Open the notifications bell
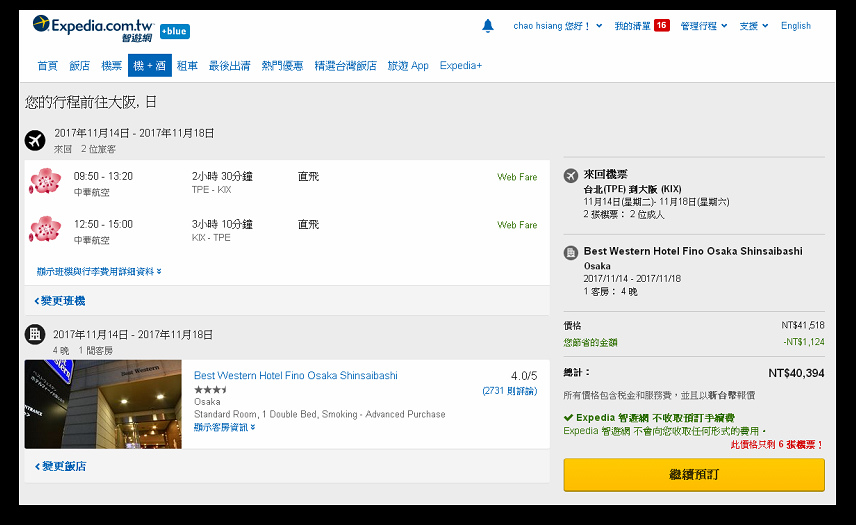Screen dimensions: 856x525 click(488, 26)
